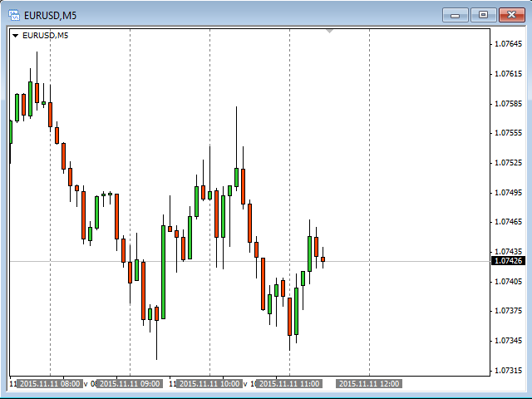Close the EURUSD,M5 chart window
This screenshot has width=532, height=399.
510,14
